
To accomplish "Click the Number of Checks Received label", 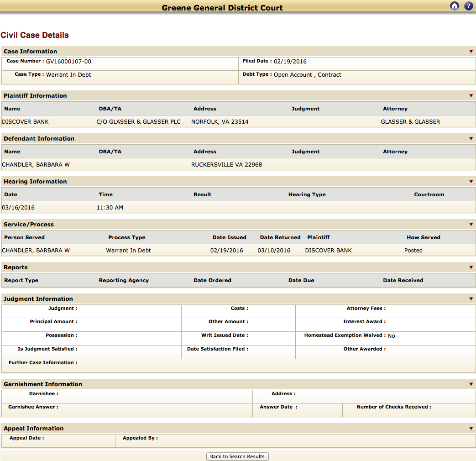I will [x=394, y=407].
